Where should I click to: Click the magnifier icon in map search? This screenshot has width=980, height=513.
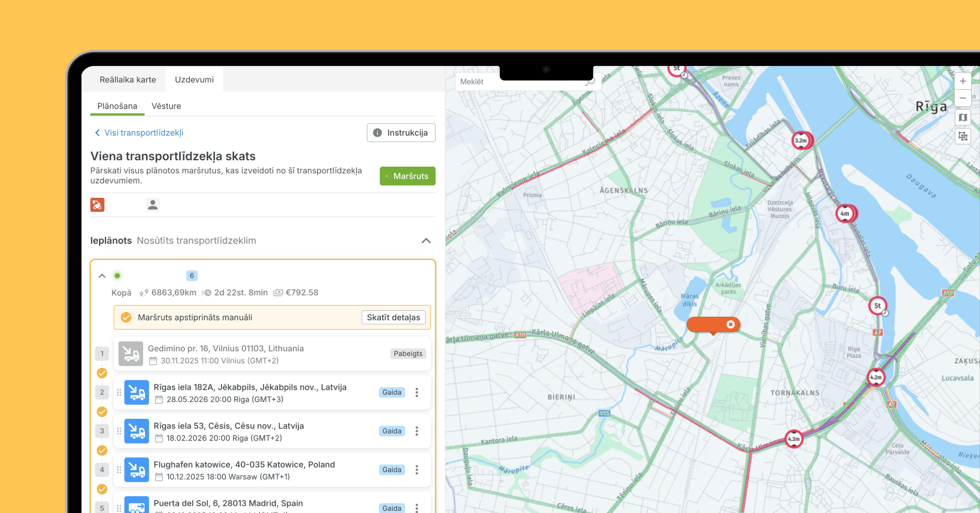pos(589,82)
